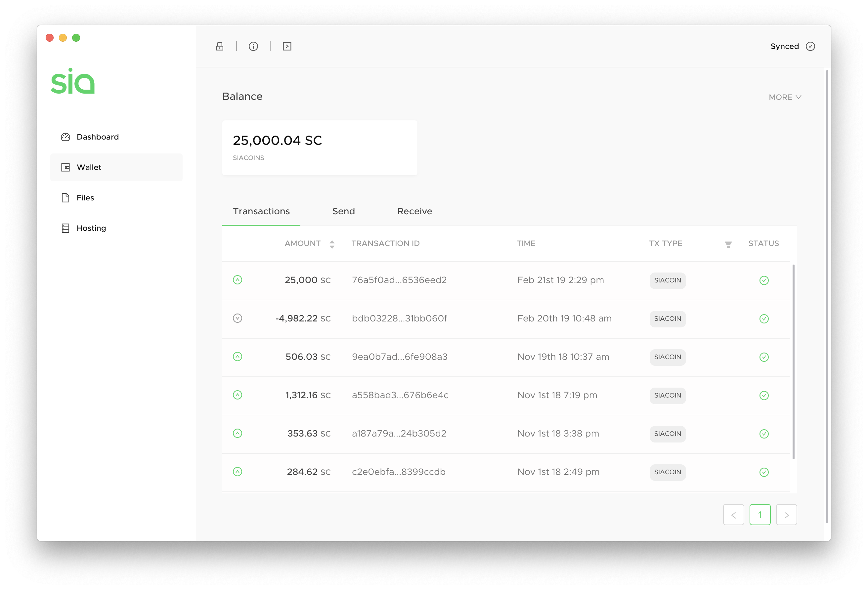This screenshot has height=590, width=868.
Task: Go to previous page of transactions
Action: point(734,515)
